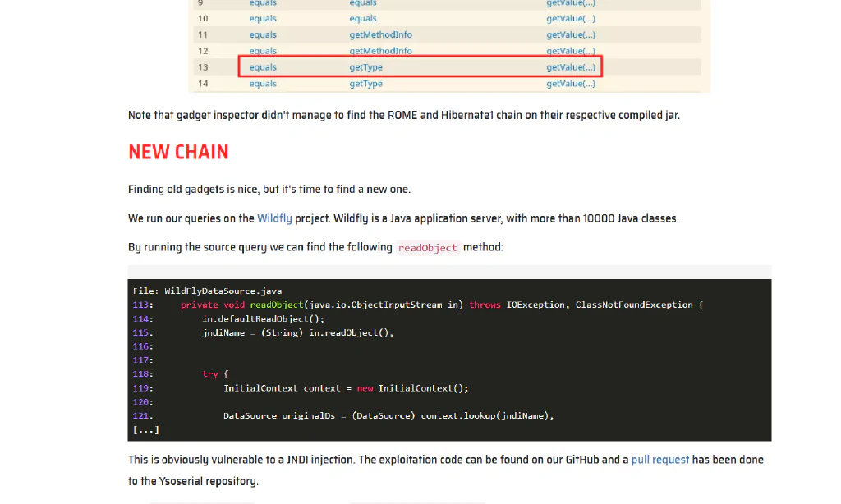
Task: Click 'Finding old gadgets is nice' sentence
Action: coord(269,190)
